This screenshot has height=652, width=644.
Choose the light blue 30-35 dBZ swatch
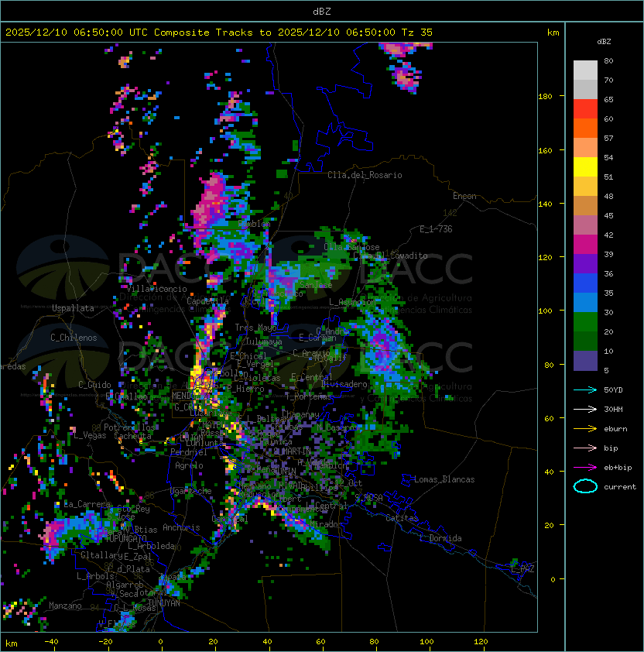[x=585, y=303]
